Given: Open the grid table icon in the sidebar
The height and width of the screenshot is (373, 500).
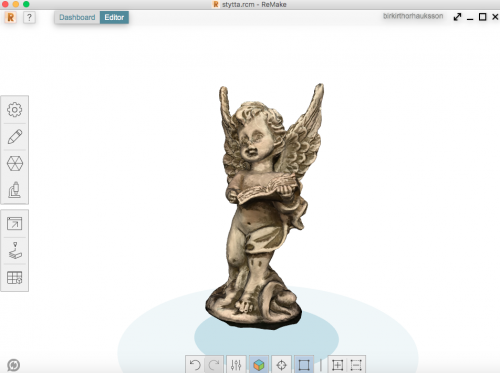Looking at the screenshot, I should (x=15, y=278).
